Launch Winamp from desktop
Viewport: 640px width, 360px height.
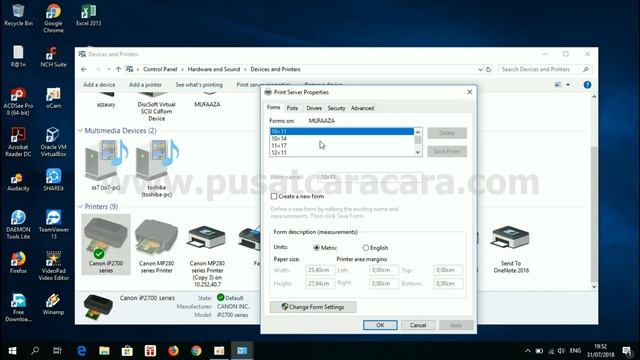(x=53, y=304)
